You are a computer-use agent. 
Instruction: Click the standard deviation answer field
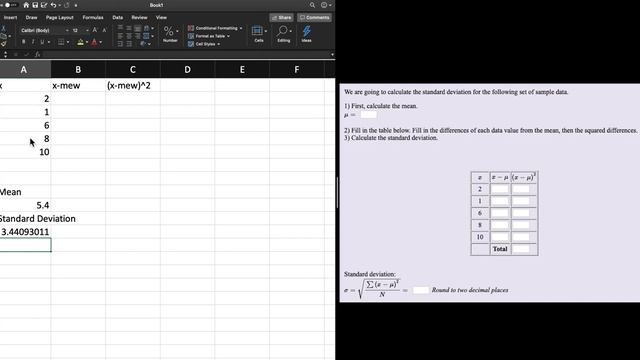pyautogui.click(x=421, y=290)
